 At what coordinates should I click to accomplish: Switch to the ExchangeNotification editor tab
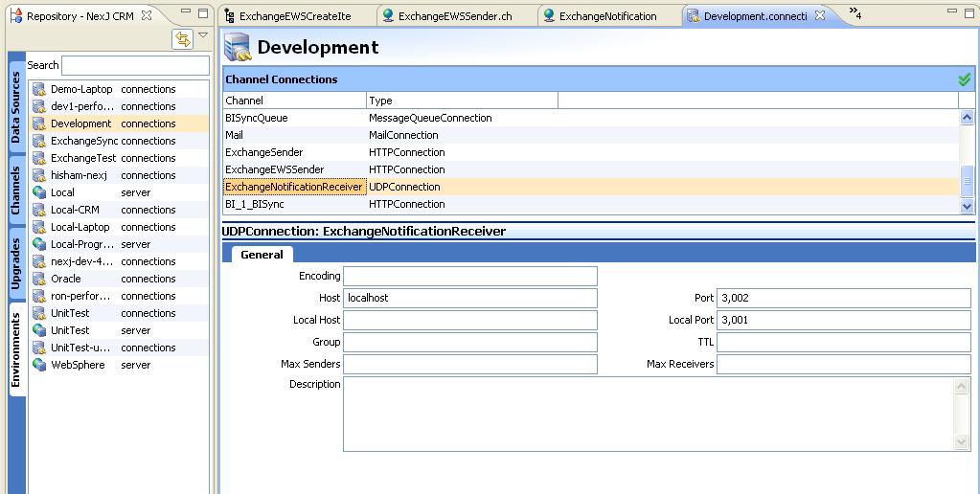point(606,16)
